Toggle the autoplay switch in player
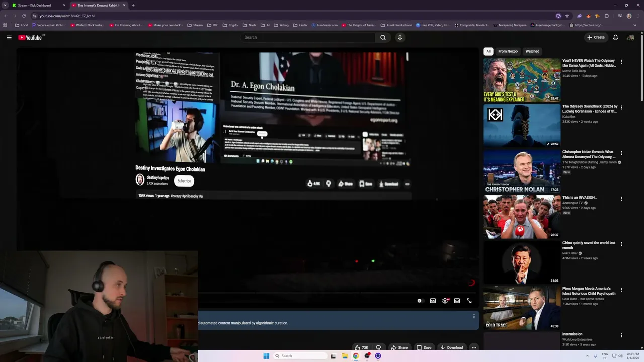The image size is (644, 362). [420, 301]
